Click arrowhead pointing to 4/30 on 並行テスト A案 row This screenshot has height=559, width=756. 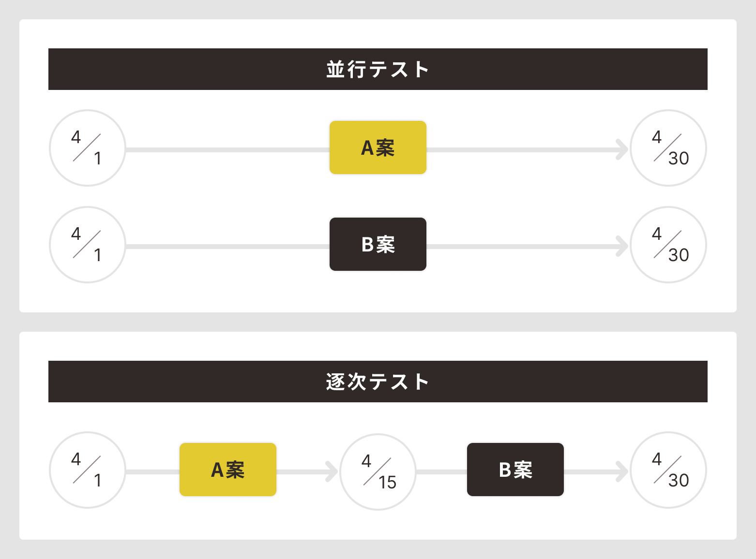(622, 149)
